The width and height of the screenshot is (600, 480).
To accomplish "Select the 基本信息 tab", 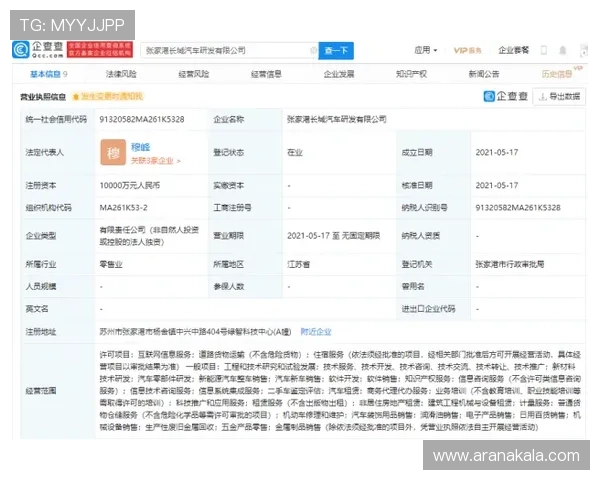I will [49, 74].
